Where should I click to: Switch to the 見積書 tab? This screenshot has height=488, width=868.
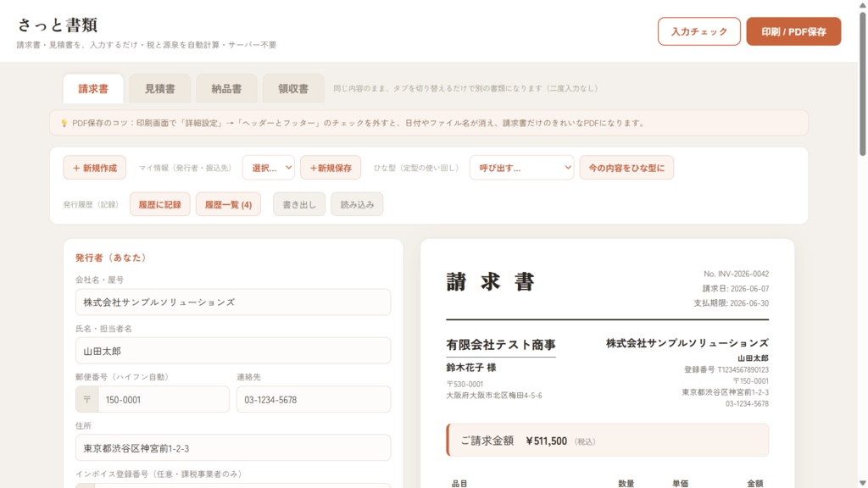[x=160, y=88]
